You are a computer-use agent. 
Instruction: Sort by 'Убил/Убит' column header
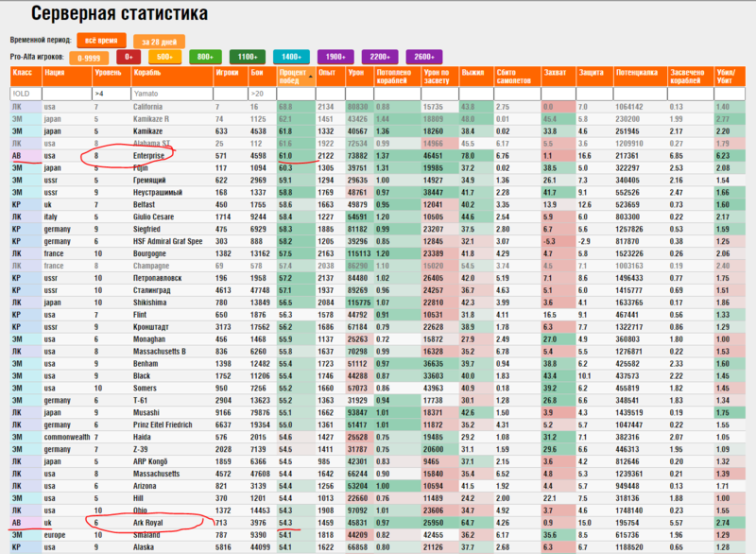point(728,77)
